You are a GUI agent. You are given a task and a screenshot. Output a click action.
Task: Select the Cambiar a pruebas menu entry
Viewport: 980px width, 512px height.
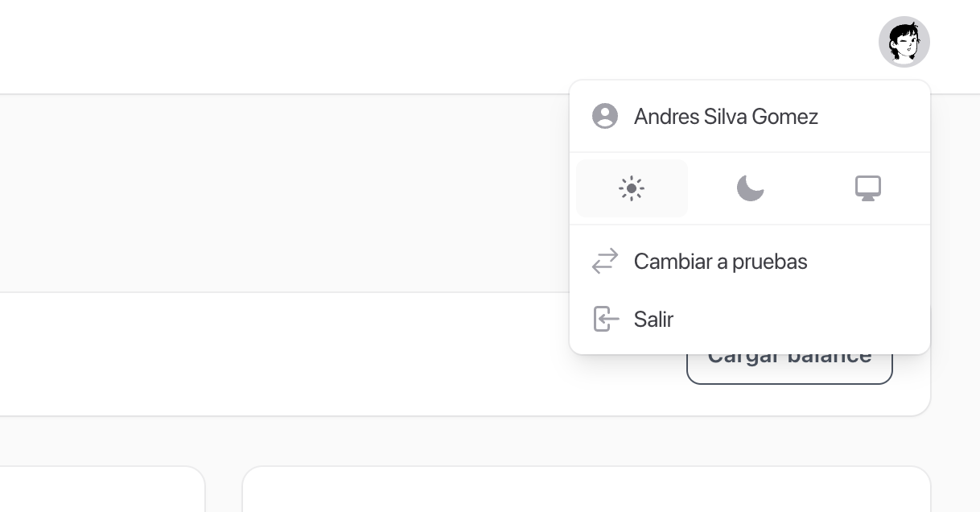click(x=750, y=261)
